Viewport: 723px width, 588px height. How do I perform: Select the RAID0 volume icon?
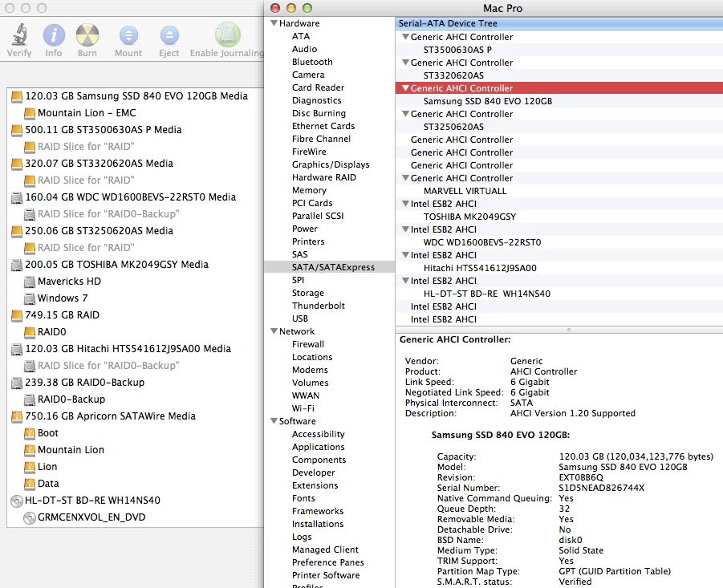point(29,332)
